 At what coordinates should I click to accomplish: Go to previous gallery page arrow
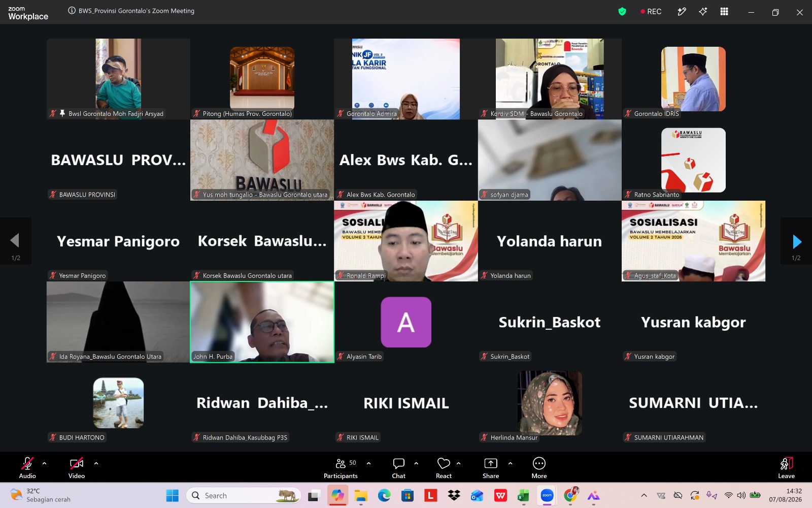click(x=16, y=241)
